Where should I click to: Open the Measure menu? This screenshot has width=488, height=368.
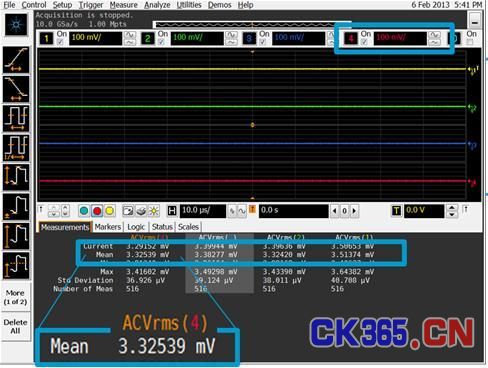click(x=124, y=5)
